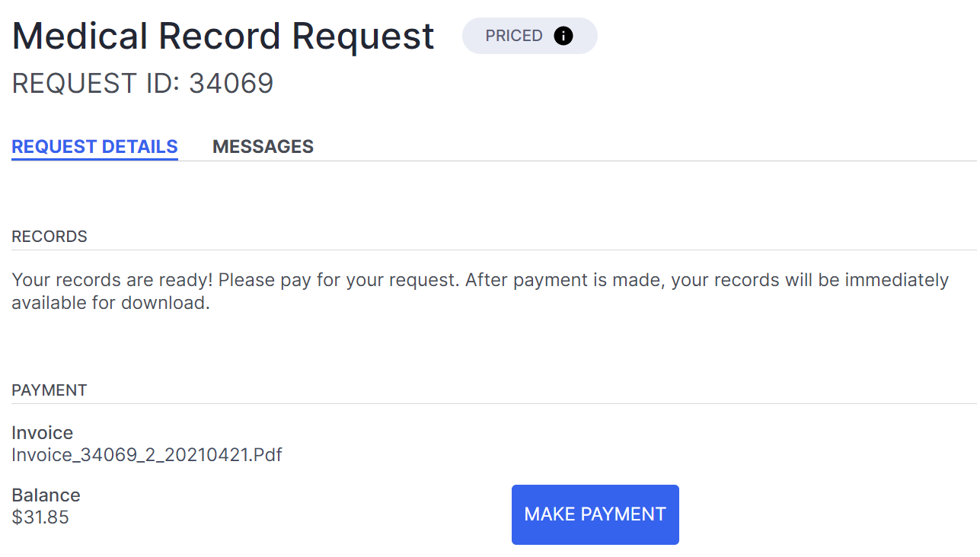Click the request ID number 34069
The image size is (980, 557).
(231, 83)
